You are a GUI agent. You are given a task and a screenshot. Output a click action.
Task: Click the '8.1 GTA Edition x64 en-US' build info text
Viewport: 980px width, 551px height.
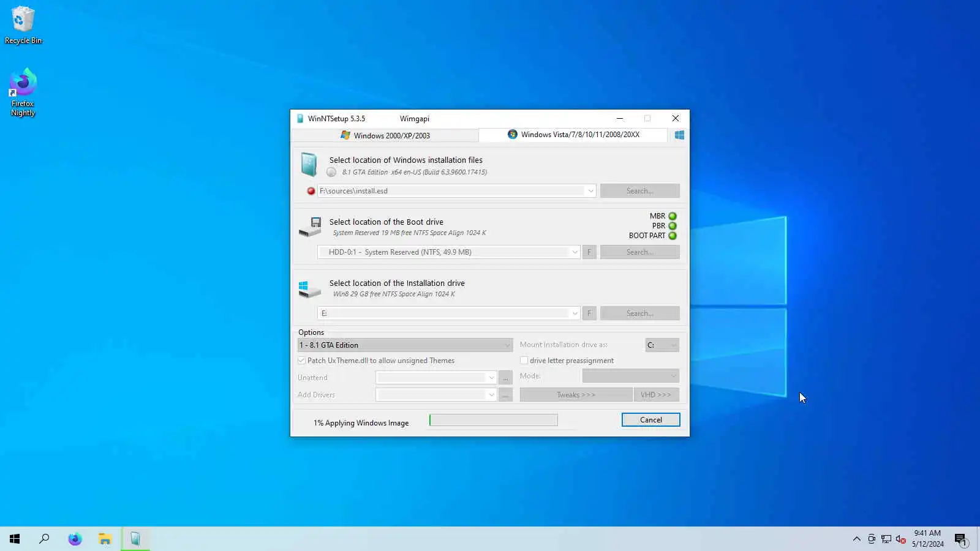415,172
